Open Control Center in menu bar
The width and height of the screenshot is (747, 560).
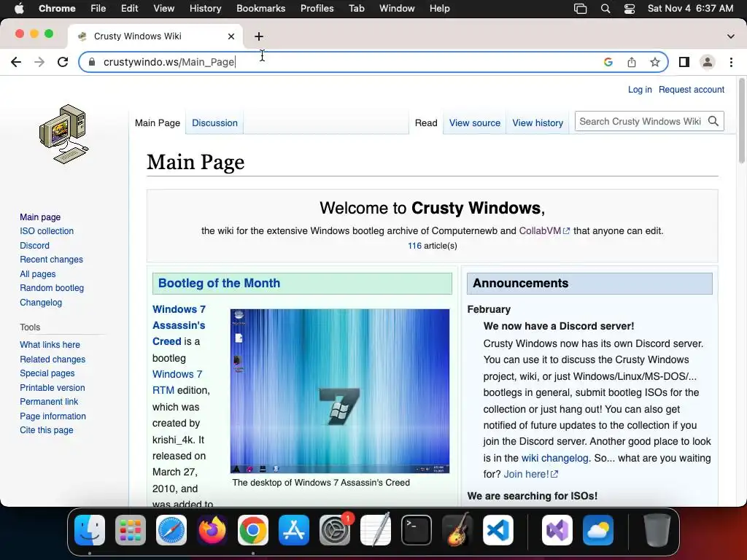pyautogui.click(x=630, y=9)
